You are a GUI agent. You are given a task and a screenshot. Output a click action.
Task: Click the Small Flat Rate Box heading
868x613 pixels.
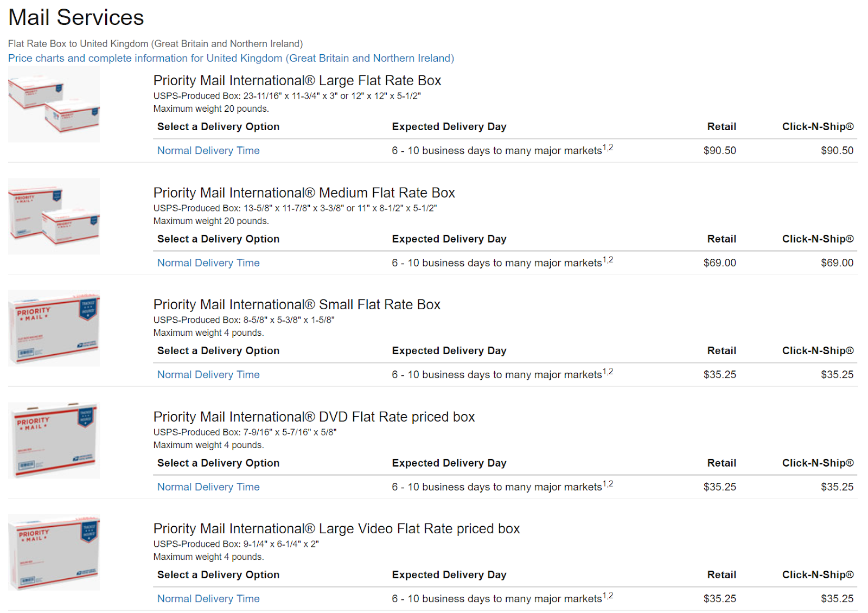296,305
